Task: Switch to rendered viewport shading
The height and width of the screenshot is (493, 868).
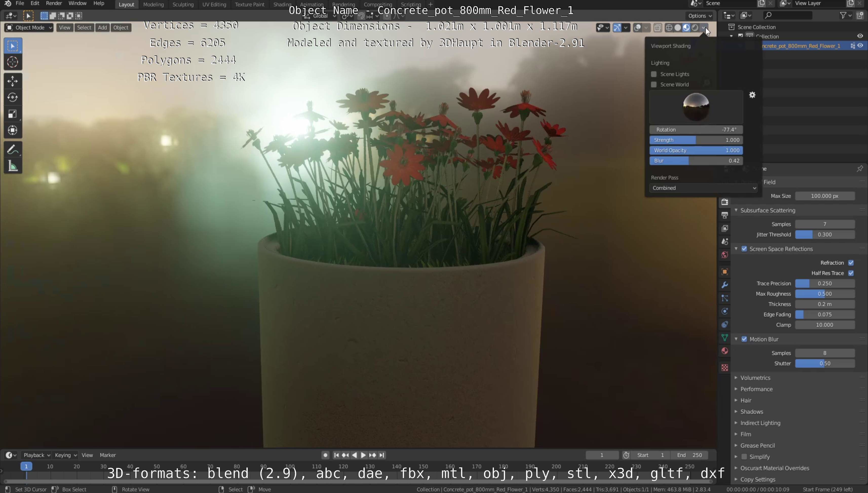Action: point(695,28)
